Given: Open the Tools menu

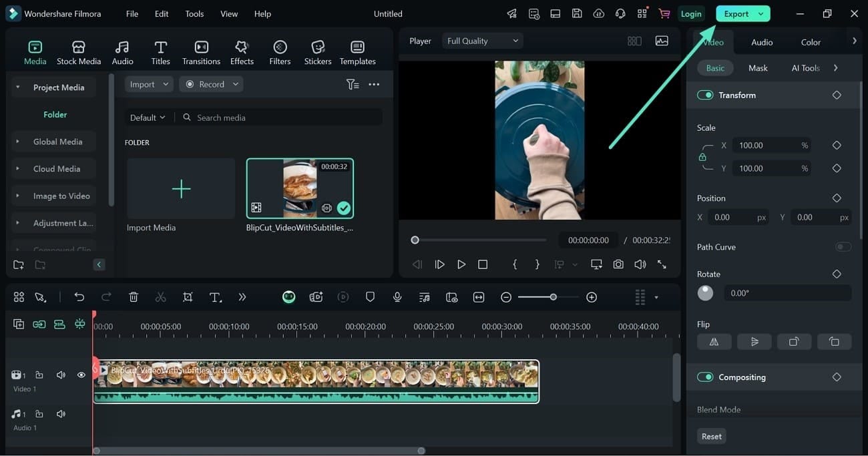Looking at the screenshot, I should click(194, 13).
